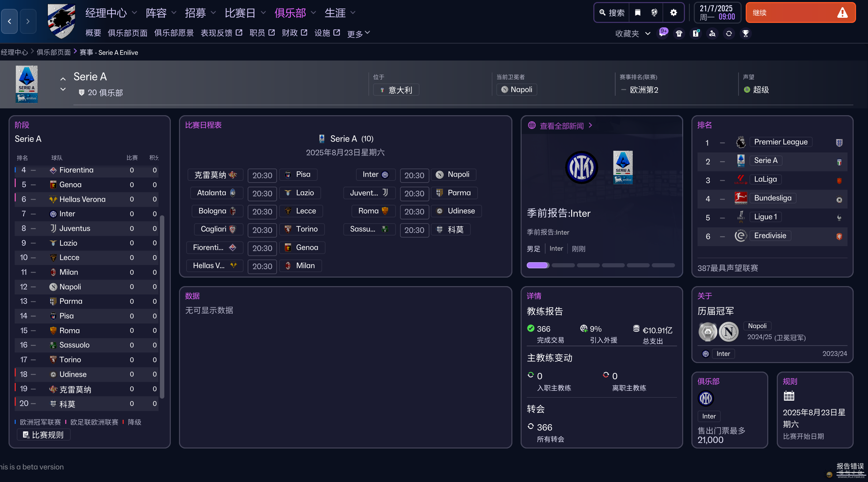868x482 pixels.
Task: Expand the 经理中心 menu chevron
Action: (x=134, y=13)
